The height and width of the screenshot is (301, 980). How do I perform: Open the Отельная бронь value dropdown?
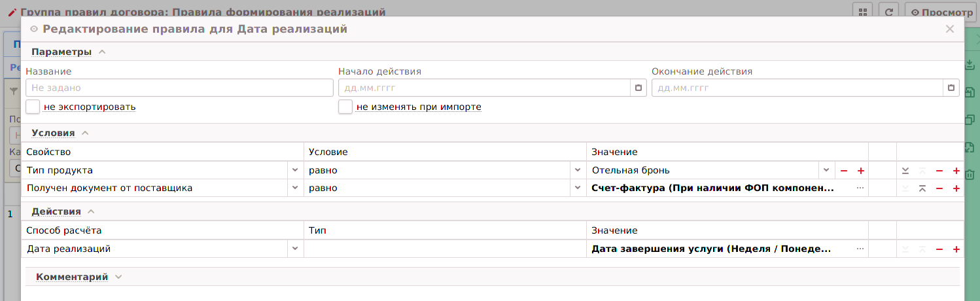click(x=826, y=171)
